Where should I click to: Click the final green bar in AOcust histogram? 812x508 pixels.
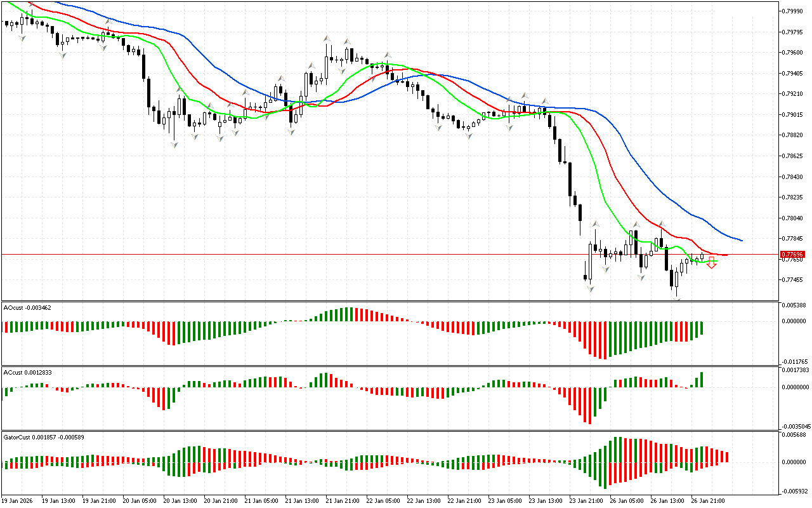click(702, 328)
